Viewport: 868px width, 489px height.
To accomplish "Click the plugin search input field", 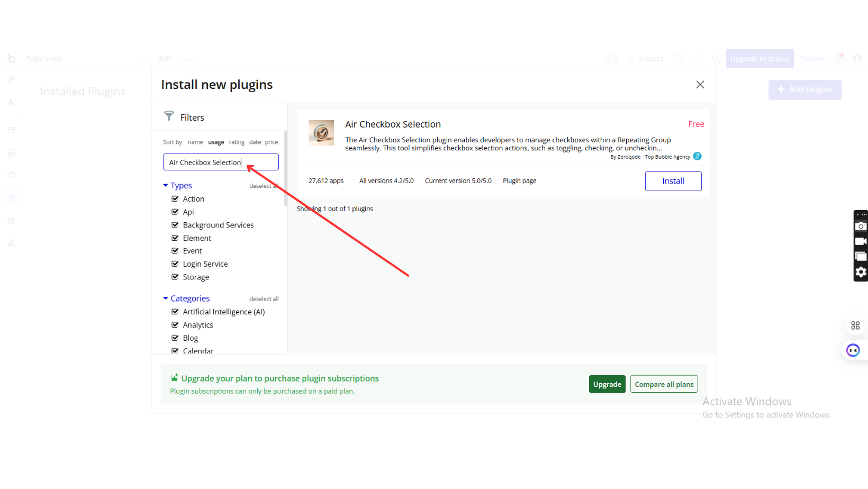I will coord(221,162).
